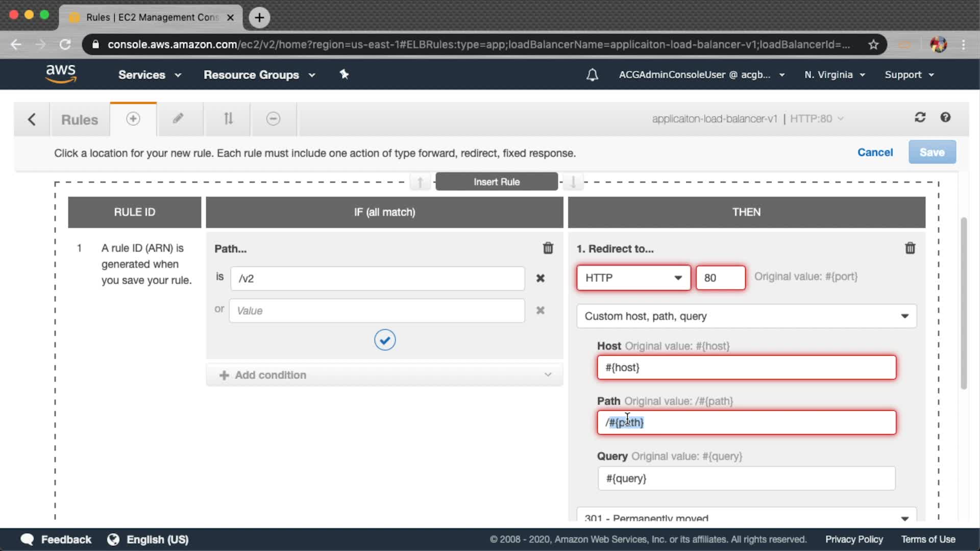The height and width of the screenshot is (551, 980).
Task: Click the page vertical scrollbar
Action: [x=963, y=304]
